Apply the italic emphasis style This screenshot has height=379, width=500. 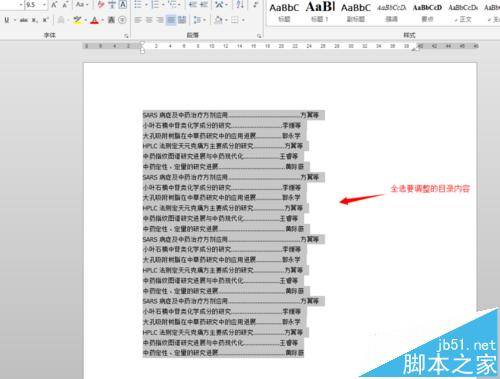(391, 12)
